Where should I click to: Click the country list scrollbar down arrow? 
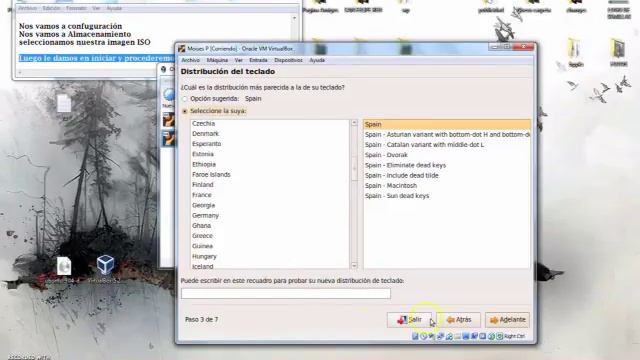pos(354,266)
